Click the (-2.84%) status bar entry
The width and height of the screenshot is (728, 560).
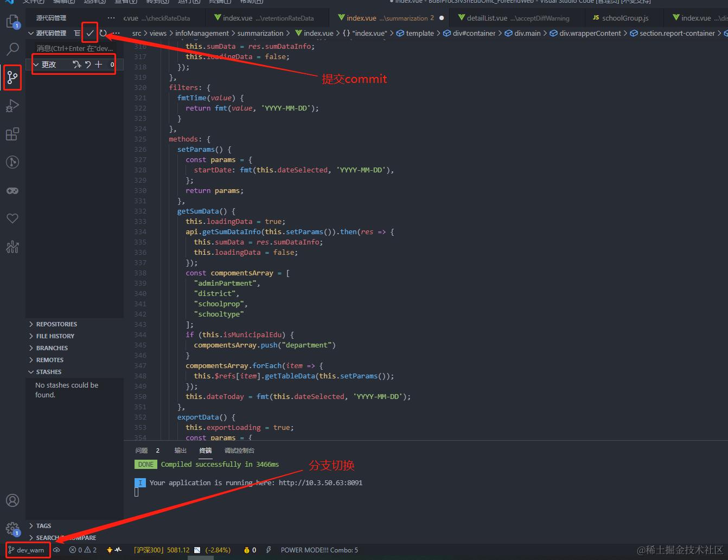coord(218,550)
